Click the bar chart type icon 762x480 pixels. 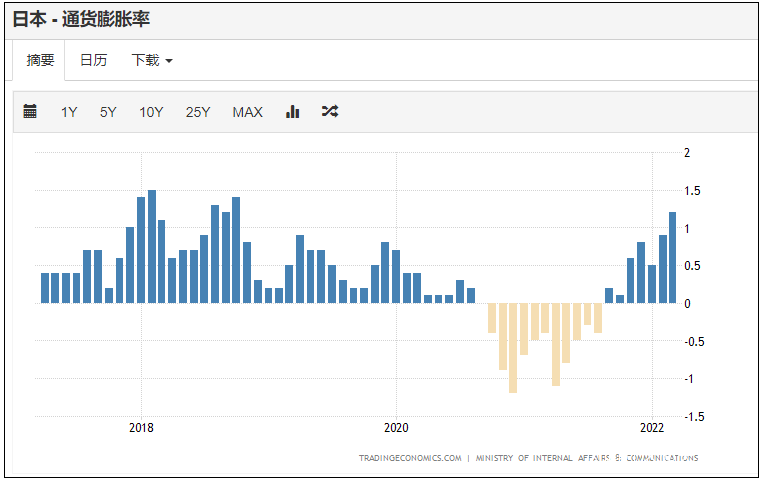(x=293, y=112)
